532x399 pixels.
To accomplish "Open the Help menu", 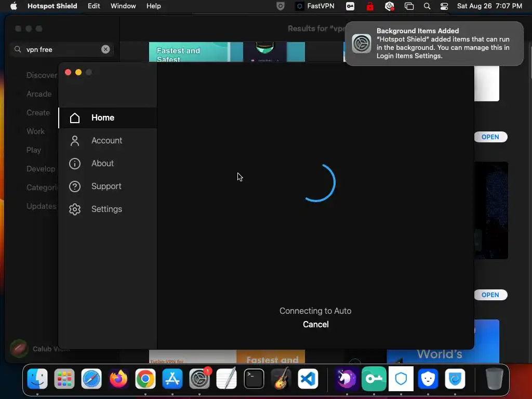I will [x=153, y=6].
